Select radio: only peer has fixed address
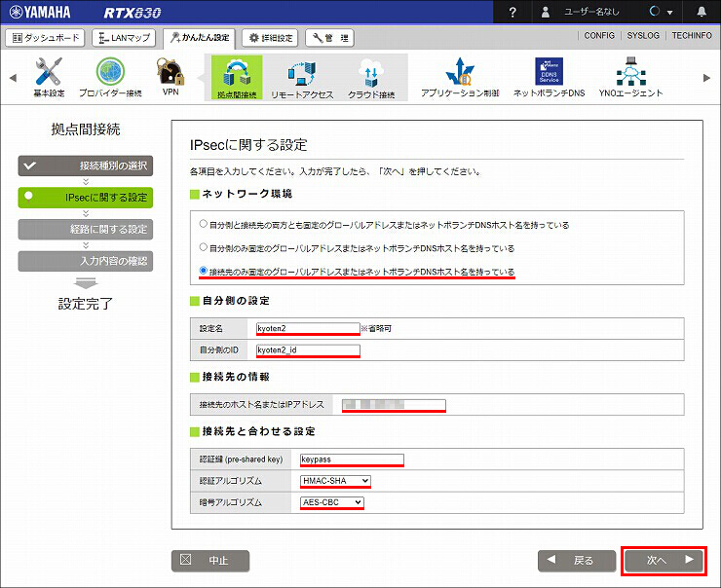The width and height of the screenshot is (721, 588). (203, 271)
